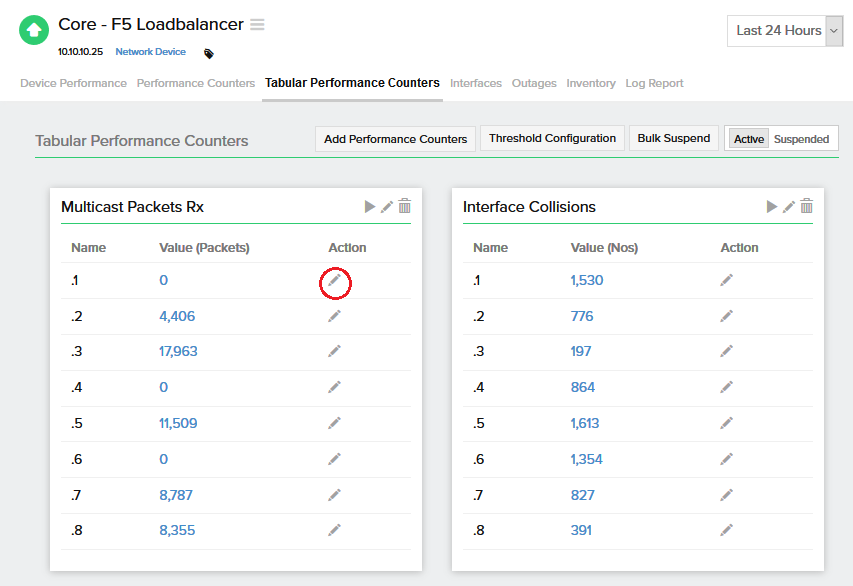853x586 pixels.
Task: Open Multicast value 4,406 link
Action: [x=177, y=316]
